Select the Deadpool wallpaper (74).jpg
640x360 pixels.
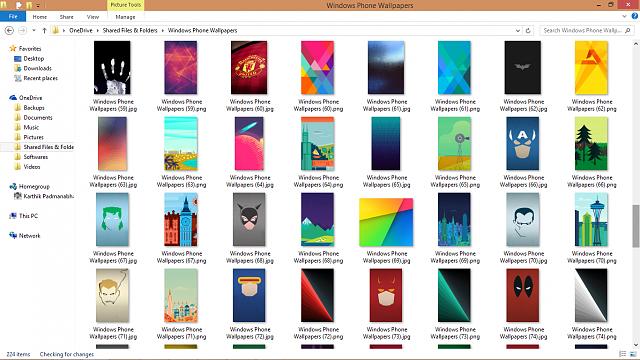point(522,296)
